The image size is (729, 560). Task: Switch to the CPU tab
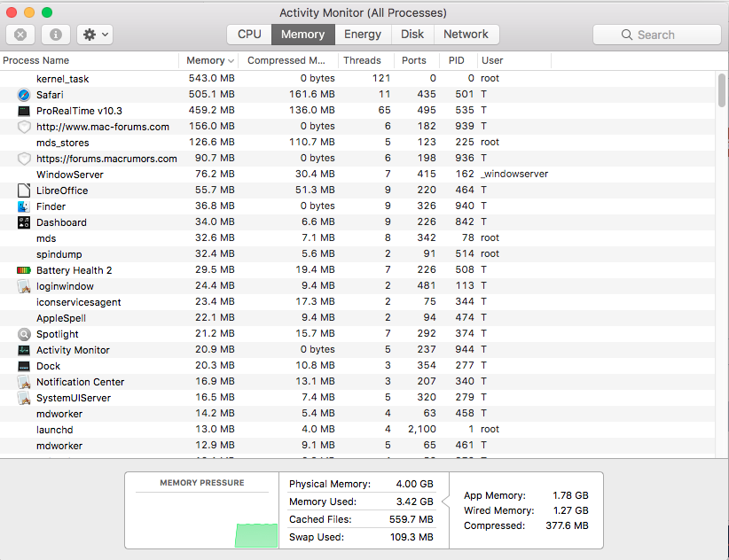(x=249, y=35)
